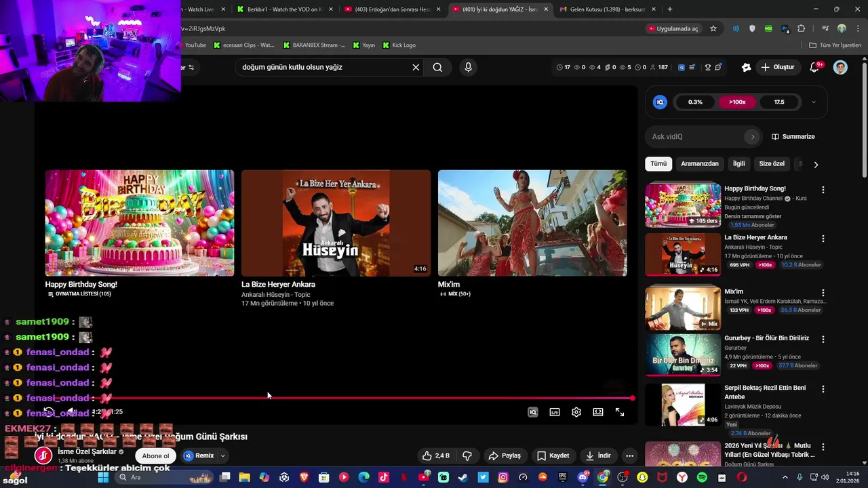The image size is (868, 488).
Task: Open the vidIQ Remix button
Action: (199, 456)
